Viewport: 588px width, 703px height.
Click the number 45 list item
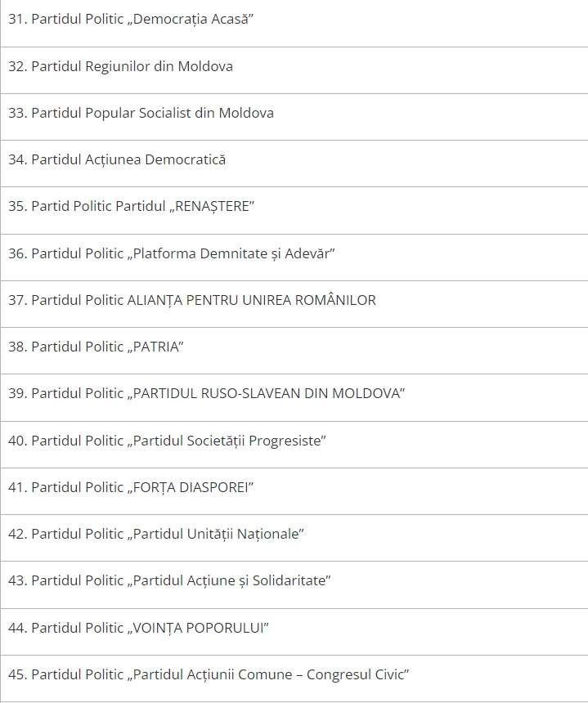[294, 678]
